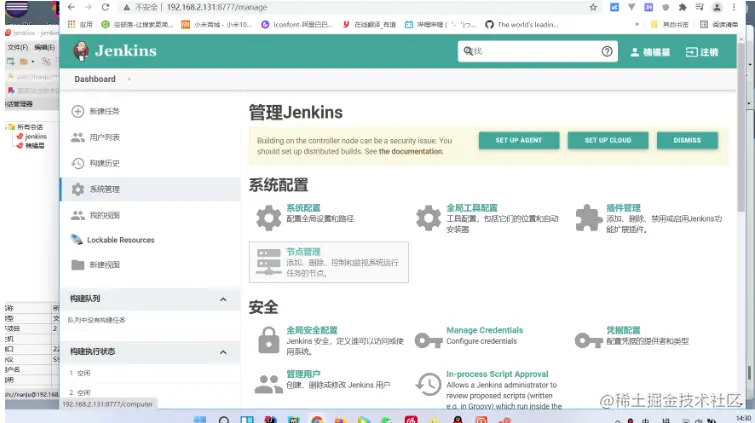This screenshot has height=423, width=755.
Task: Click the 构建历史 clock icon
Action: point(78,163)
